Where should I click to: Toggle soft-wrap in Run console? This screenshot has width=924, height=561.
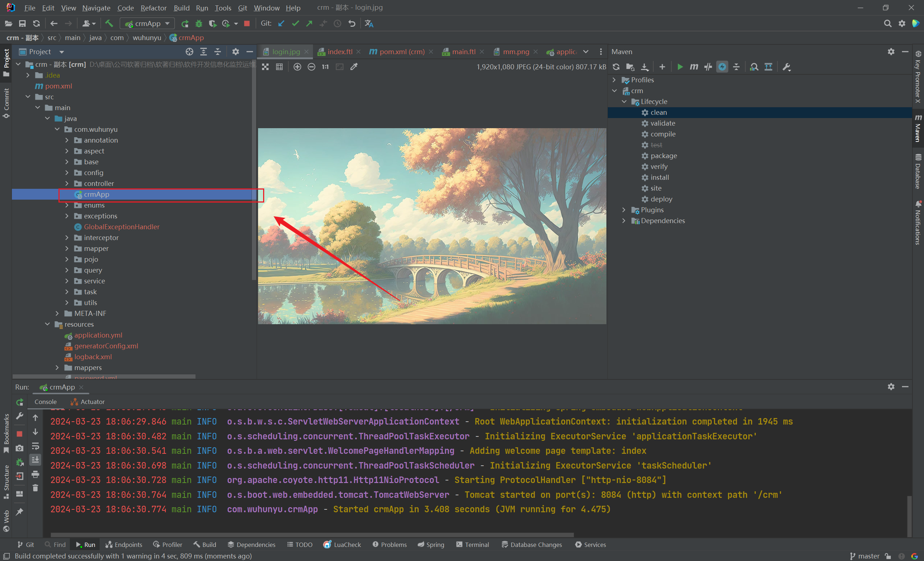coord(35,446)
